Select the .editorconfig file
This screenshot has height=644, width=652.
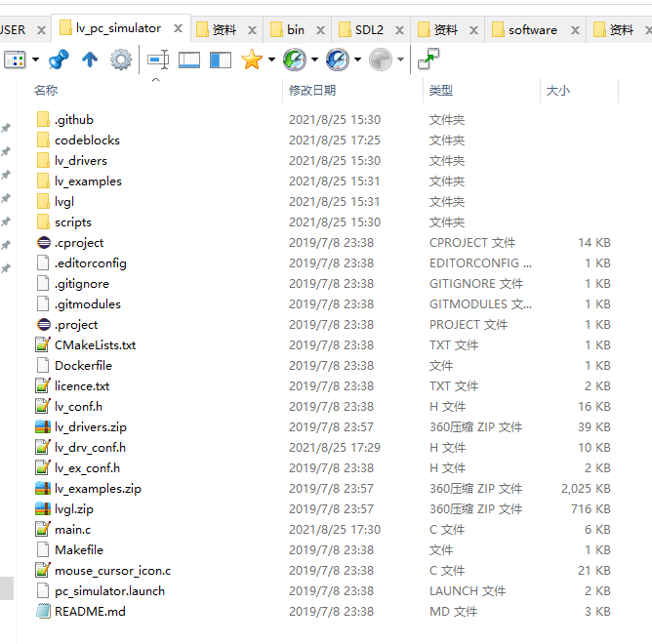pyautogui.click(x=91, y=263)
